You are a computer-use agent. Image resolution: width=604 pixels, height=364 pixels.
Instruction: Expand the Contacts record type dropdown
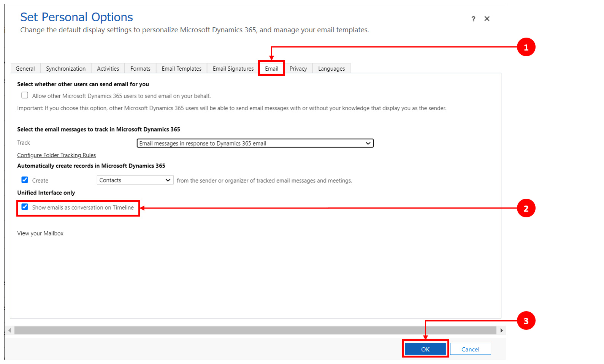click(135, 180)
